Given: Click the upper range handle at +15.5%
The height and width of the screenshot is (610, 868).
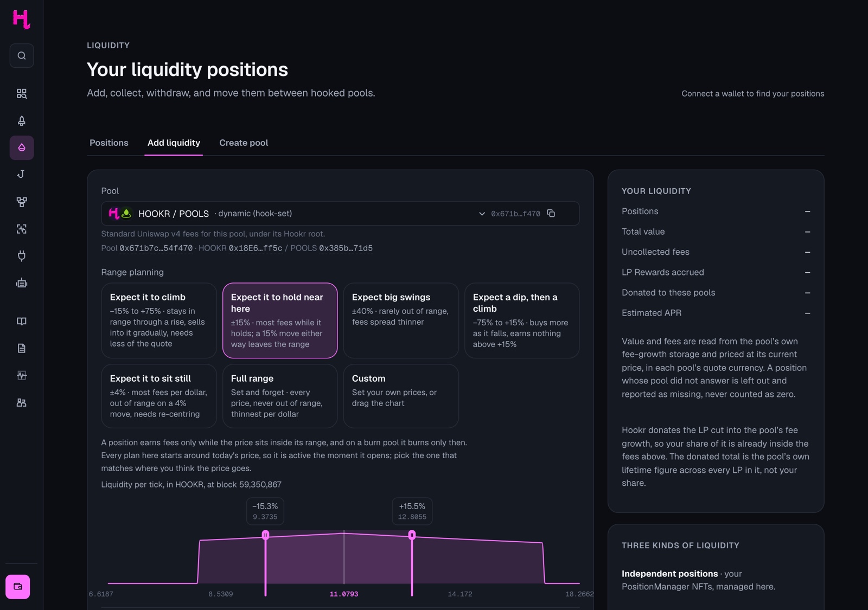Looking at the screenshot, I should point(412,535).
